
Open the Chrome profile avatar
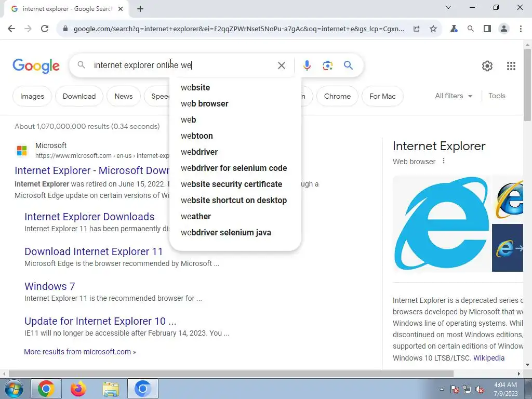tap(504, 29)
